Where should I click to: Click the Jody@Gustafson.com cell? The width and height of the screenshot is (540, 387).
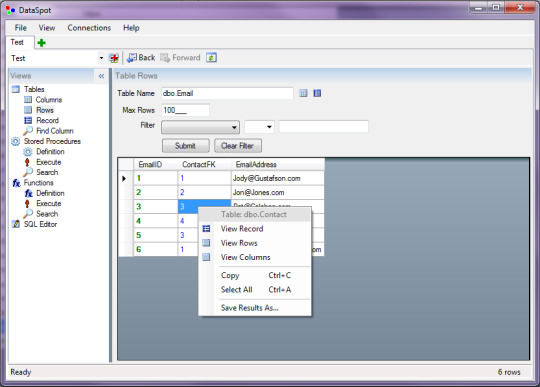[278, 178]
